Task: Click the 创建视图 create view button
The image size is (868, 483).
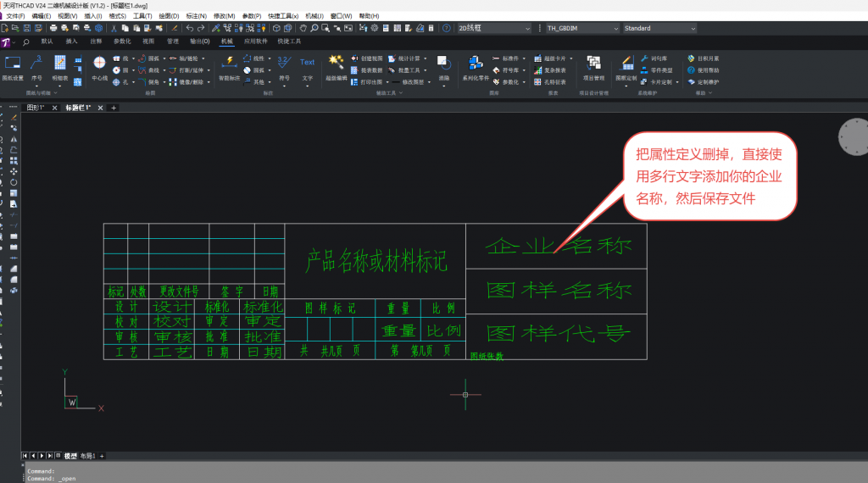Action: [366, 58]
